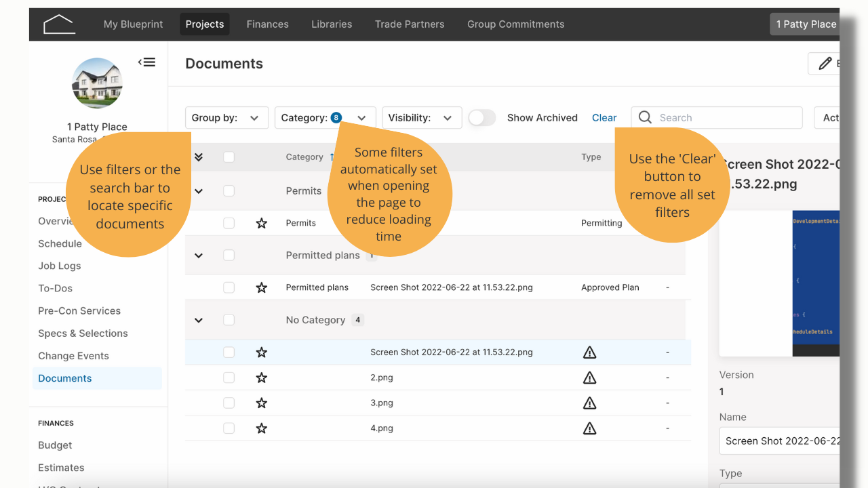The image size is (868, 488).
Task: Collapse the No Category group
Action: click(x=199, y=320)
